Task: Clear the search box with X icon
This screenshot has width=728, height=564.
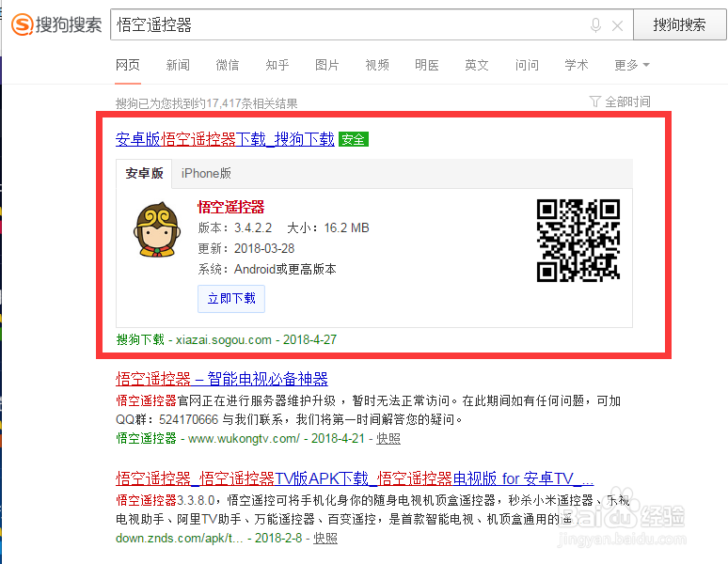Action: point(618,26)
